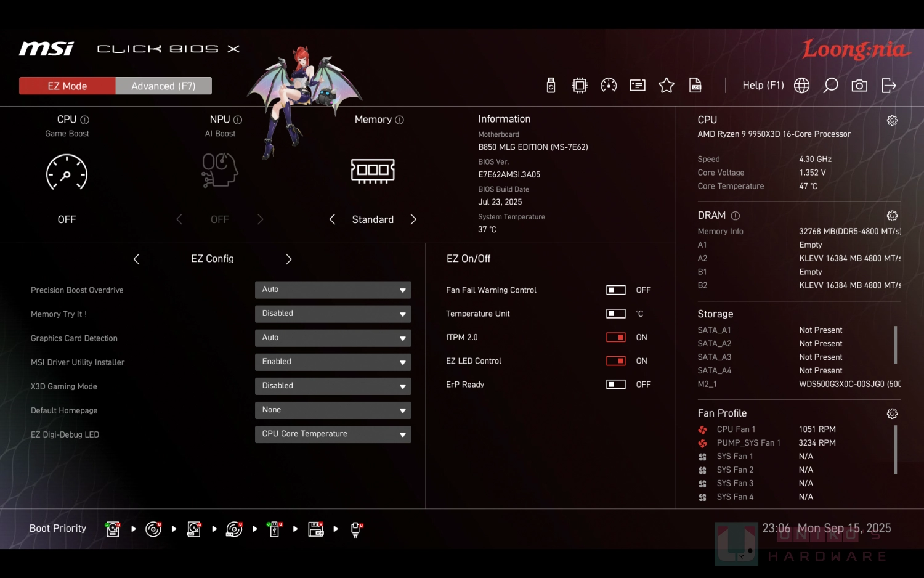Click the magnifier search icon
924x578 pixels.
click(830, 86)
